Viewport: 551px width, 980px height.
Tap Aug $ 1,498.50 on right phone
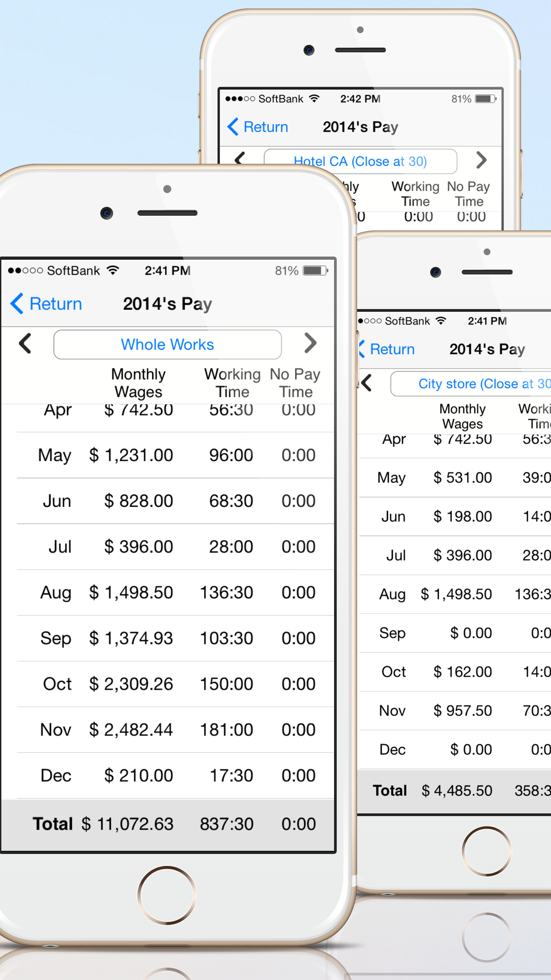455,594
